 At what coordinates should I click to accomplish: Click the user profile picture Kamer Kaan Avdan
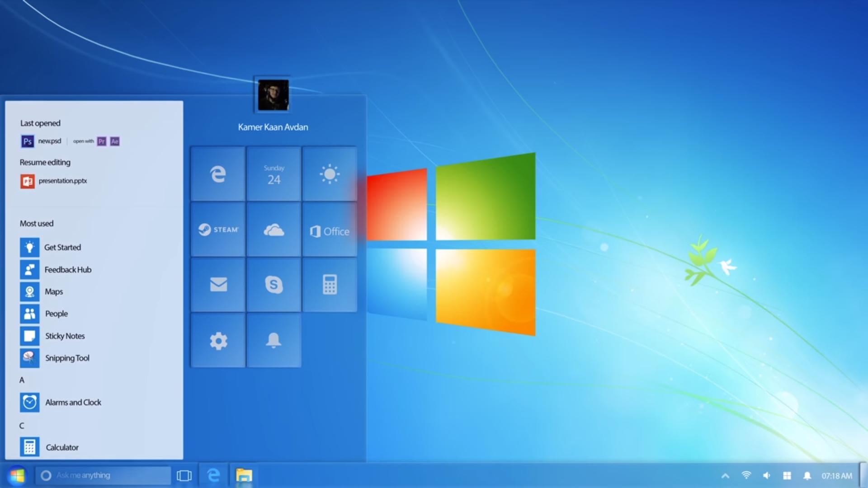pos(274,95)
